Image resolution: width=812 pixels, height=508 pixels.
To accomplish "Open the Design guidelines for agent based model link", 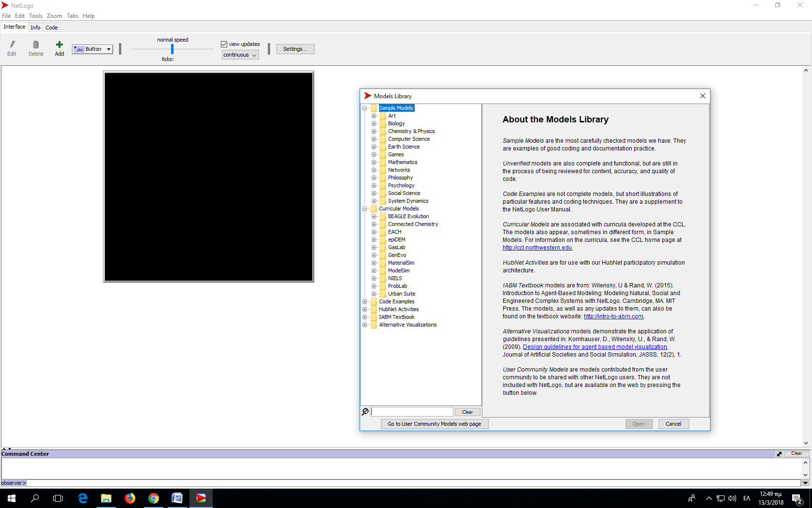I will 595,347.
